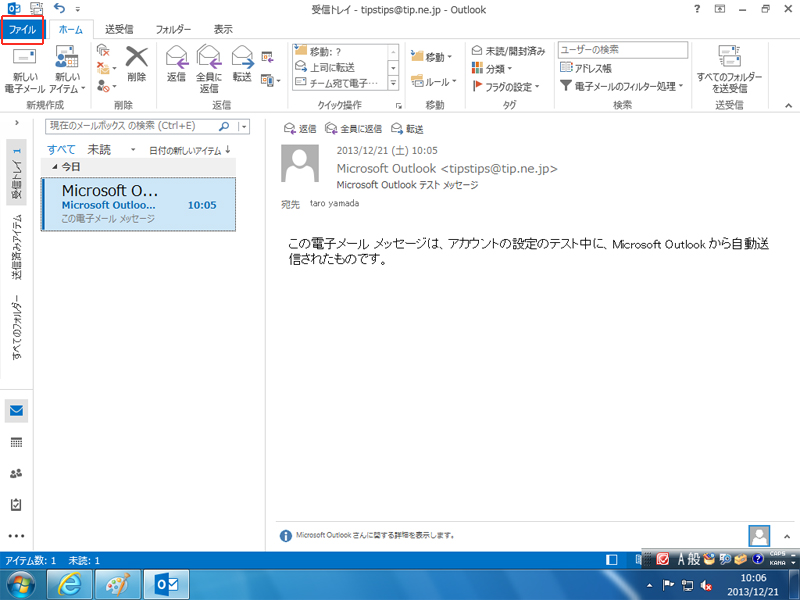Open the ルール dropdown
The image size is (800, 600).
(434, 81)
